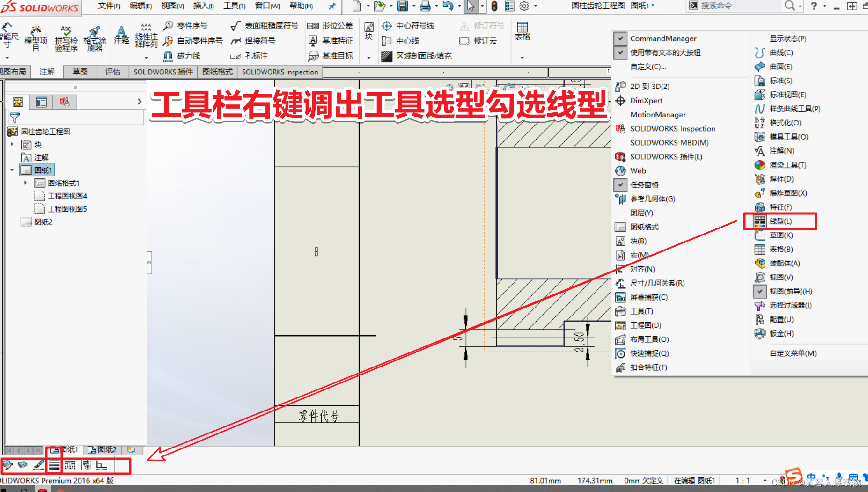The image size is (868, 492).
Task: Expand the 块 toolbar dropdown arrow
Action: tap(369, 58)
